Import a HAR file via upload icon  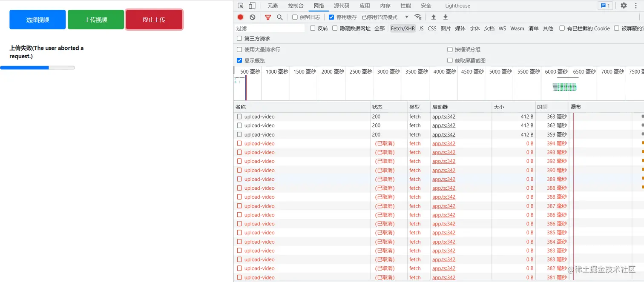click(434, 17)
